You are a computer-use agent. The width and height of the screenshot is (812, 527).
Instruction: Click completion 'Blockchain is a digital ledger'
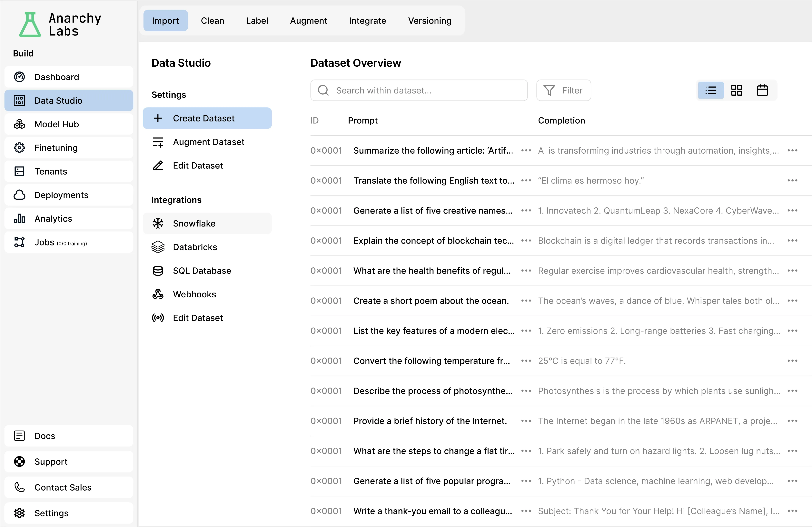(x=656, y=241)
